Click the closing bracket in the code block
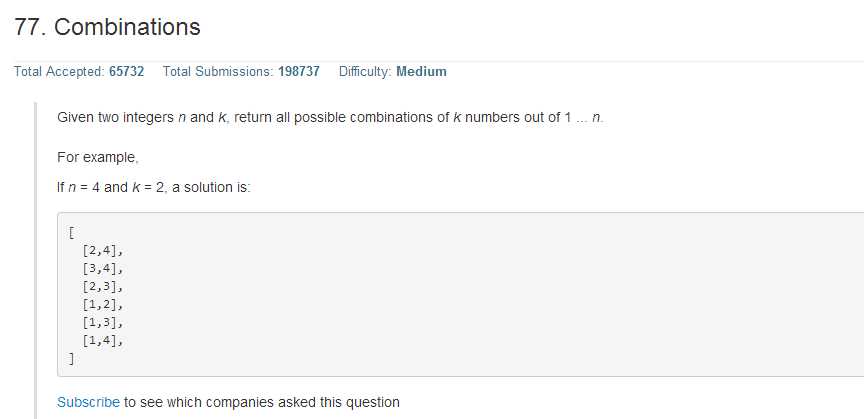 [72, 359]
